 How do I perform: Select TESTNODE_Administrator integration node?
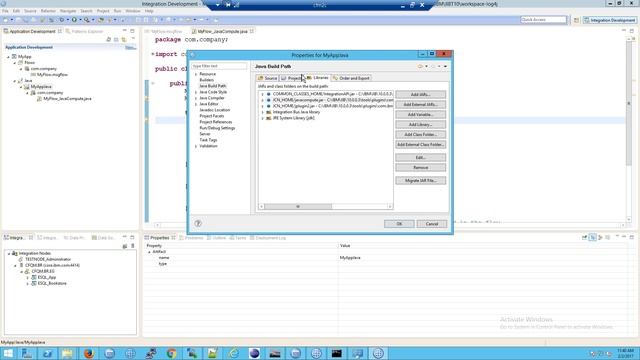point(48,259)
